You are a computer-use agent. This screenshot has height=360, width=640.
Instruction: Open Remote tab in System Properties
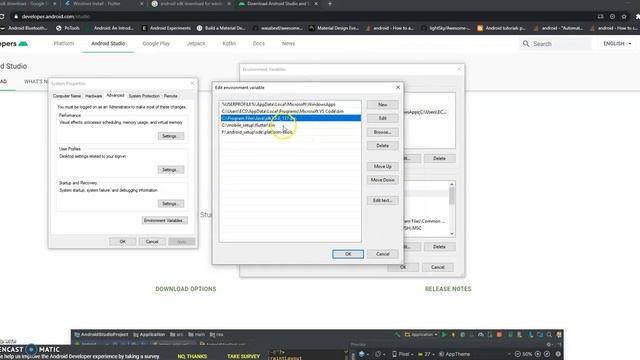(171, 96)
